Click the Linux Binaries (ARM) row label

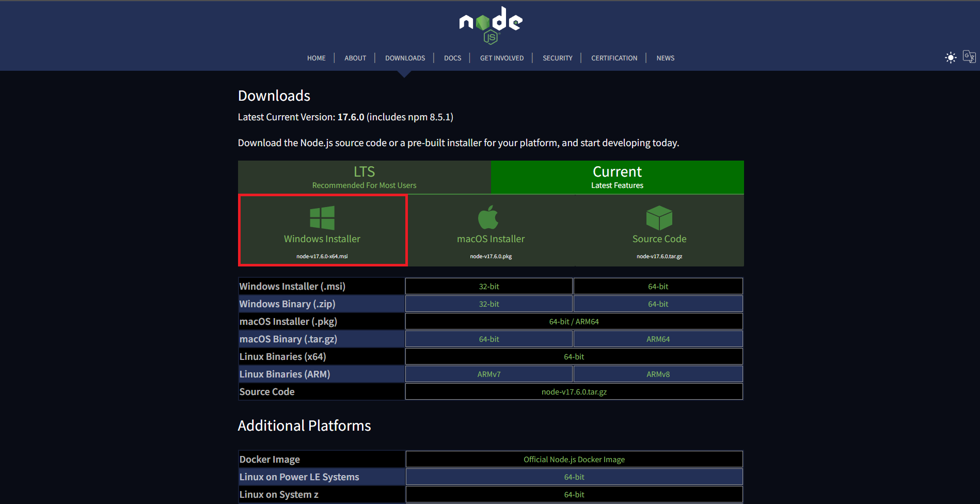click(284, 374)
